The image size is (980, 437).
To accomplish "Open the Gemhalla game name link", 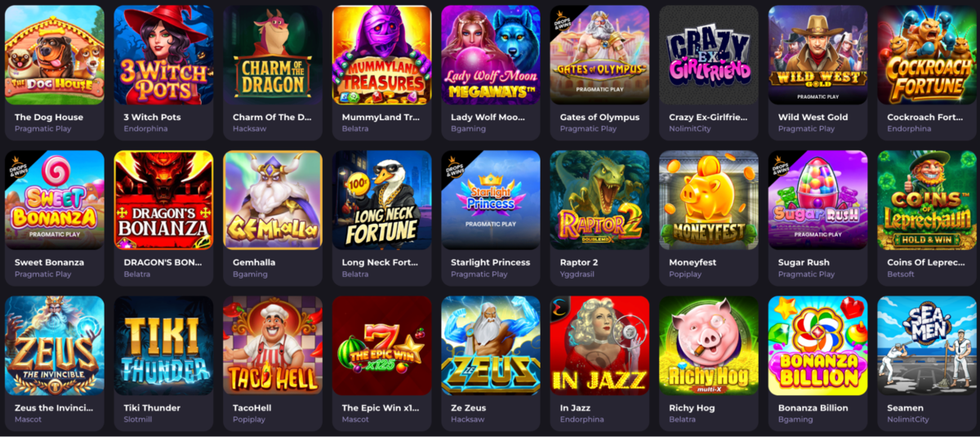I will [254, 262].
